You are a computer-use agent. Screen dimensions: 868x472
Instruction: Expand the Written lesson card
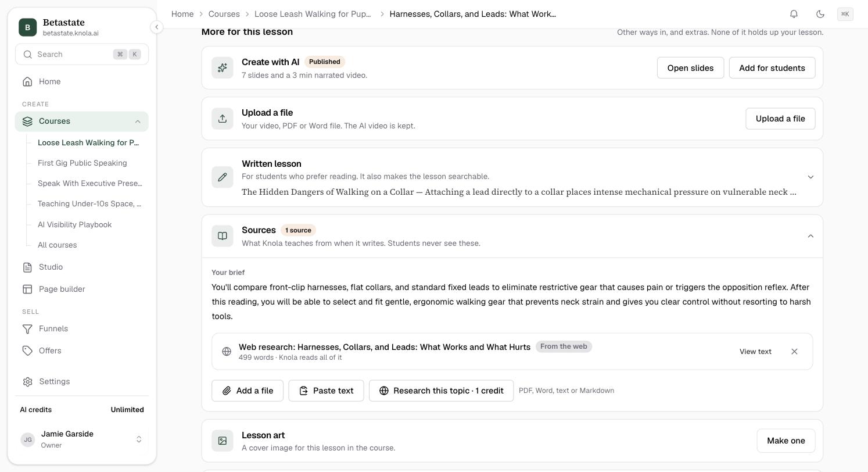click(810, 177)
